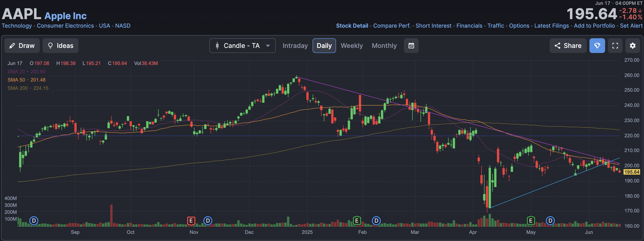Open the calendar date range icon

click(x=411, y=46)
